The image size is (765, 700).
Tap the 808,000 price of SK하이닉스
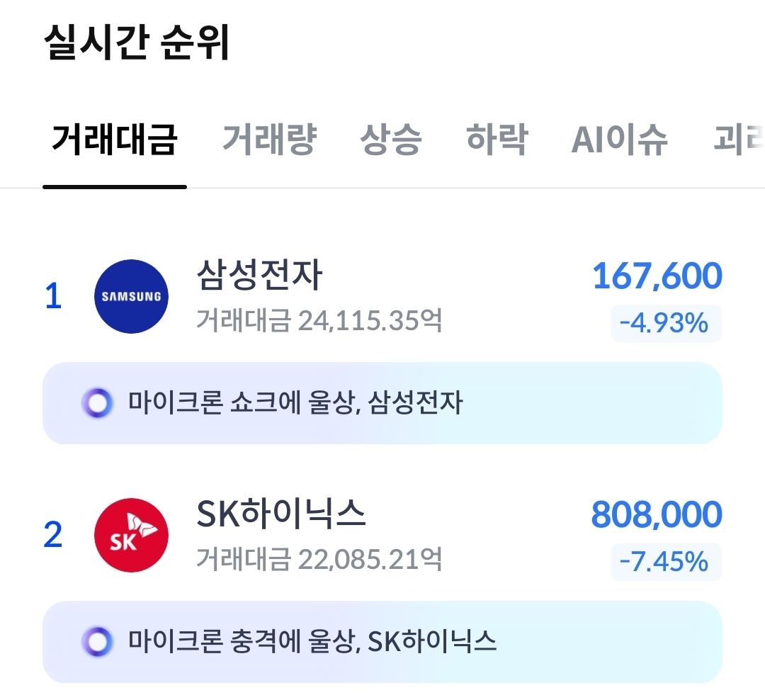656,515
